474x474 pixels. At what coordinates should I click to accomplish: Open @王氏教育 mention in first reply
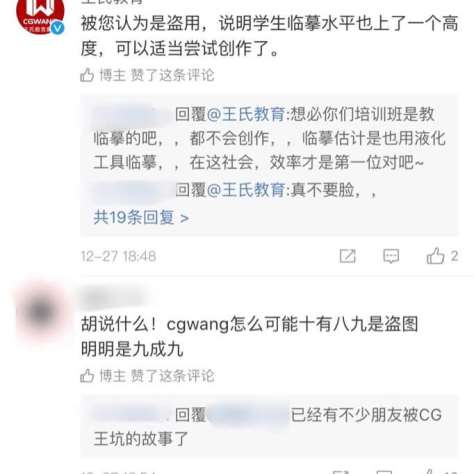(x=246, y=114)
